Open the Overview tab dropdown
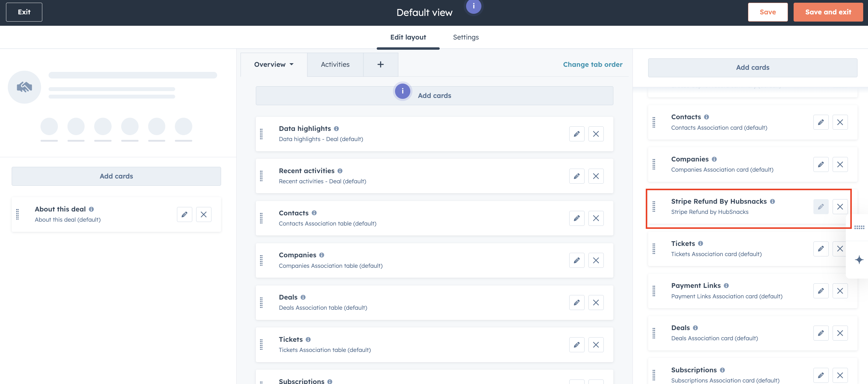This screenshot has height=384, width=868. [x=274, y=64]
